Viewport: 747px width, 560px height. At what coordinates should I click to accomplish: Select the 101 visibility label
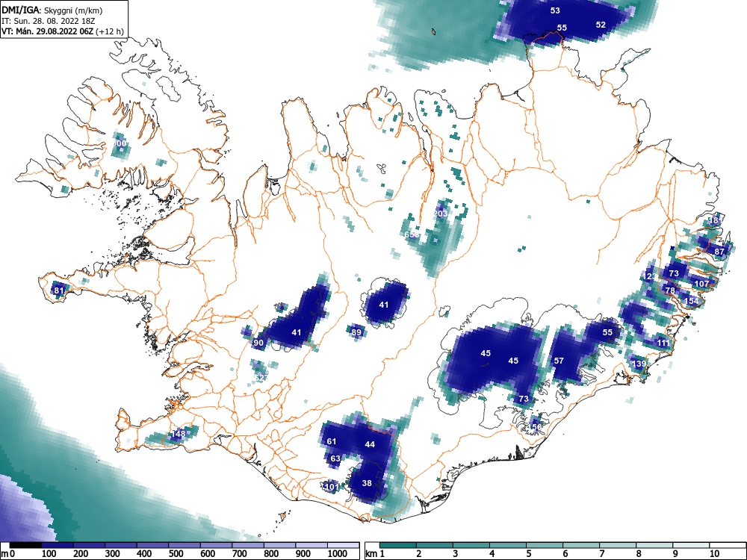coord(331,487)
